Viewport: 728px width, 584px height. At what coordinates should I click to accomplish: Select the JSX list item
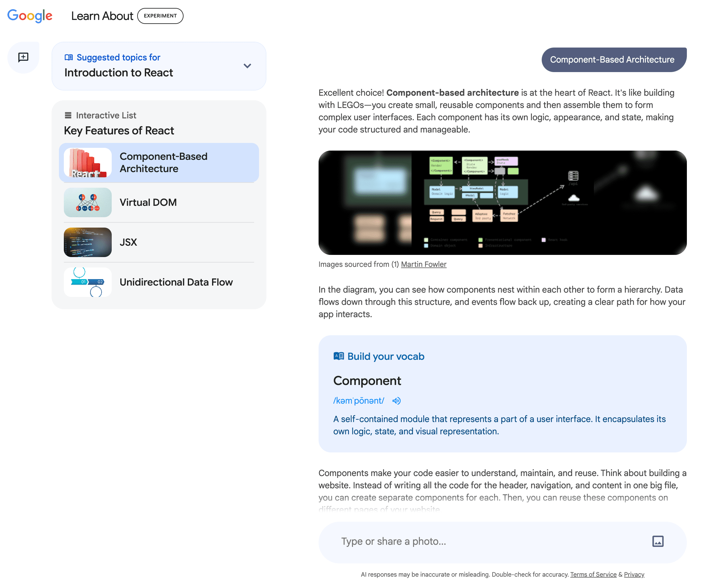coord(159,242)
